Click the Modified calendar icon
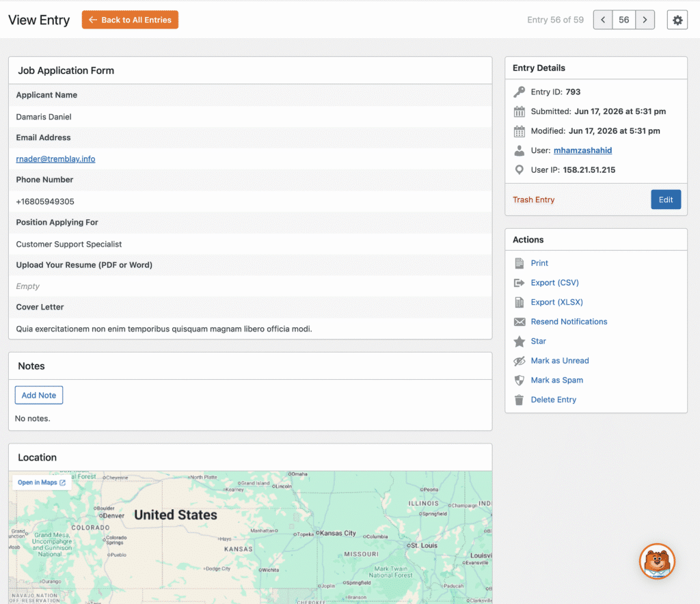This screenshot has width=700, height=604. [x=520, y=131]
